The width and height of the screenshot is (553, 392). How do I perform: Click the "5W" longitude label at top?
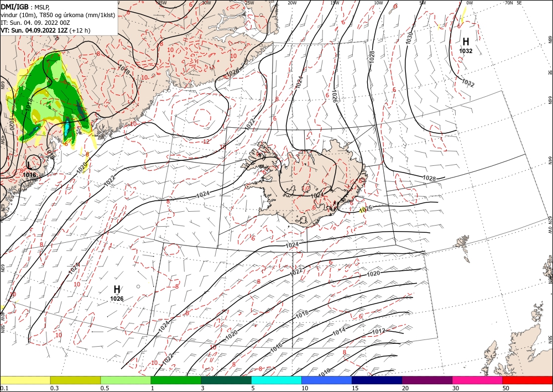(423, 3)
